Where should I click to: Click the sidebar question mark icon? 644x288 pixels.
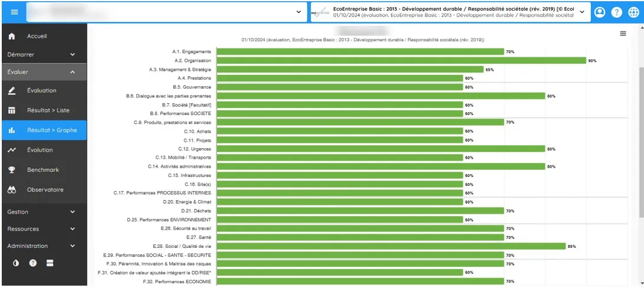pyautogui.click(x=33, y=263)
